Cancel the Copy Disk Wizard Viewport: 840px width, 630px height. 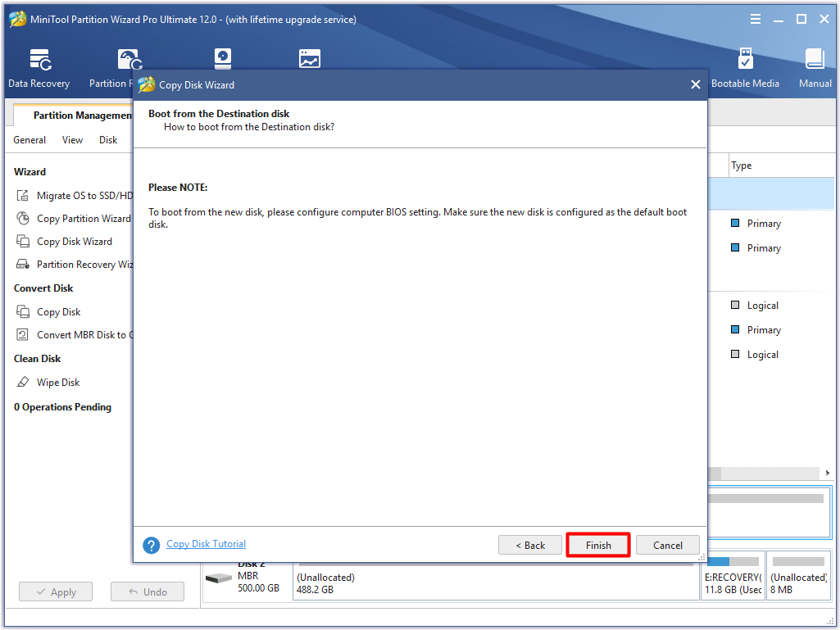pos(668,545)
